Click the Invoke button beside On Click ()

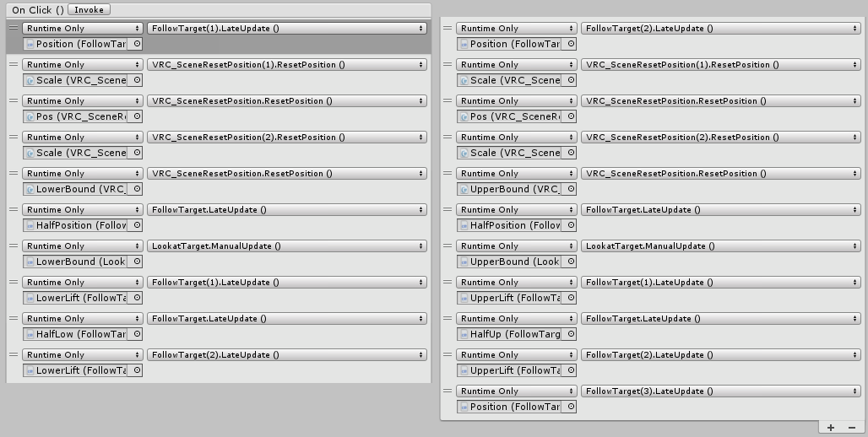pos(90,10)
